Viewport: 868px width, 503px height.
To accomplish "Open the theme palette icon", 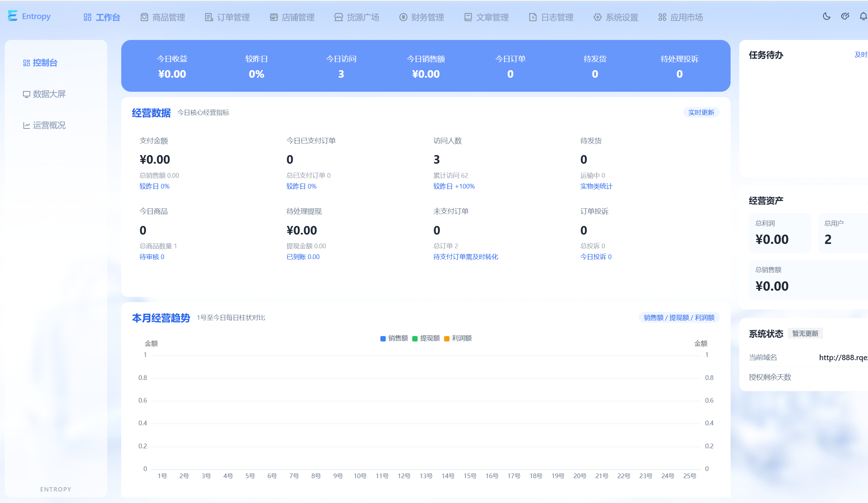I will (845, 16).
